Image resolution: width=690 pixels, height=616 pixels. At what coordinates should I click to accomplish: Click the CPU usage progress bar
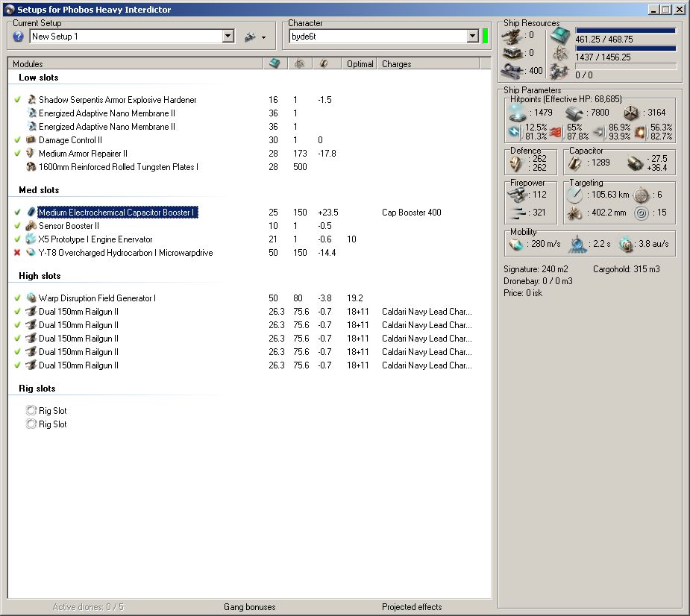(626, 31)
